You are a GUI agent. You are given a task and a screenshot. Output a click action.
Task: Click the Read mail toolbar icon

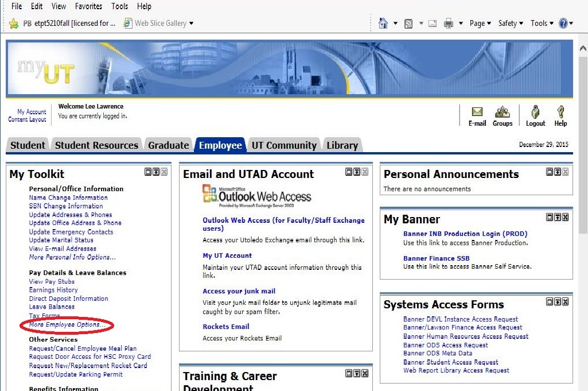click(x=433, y=24)
